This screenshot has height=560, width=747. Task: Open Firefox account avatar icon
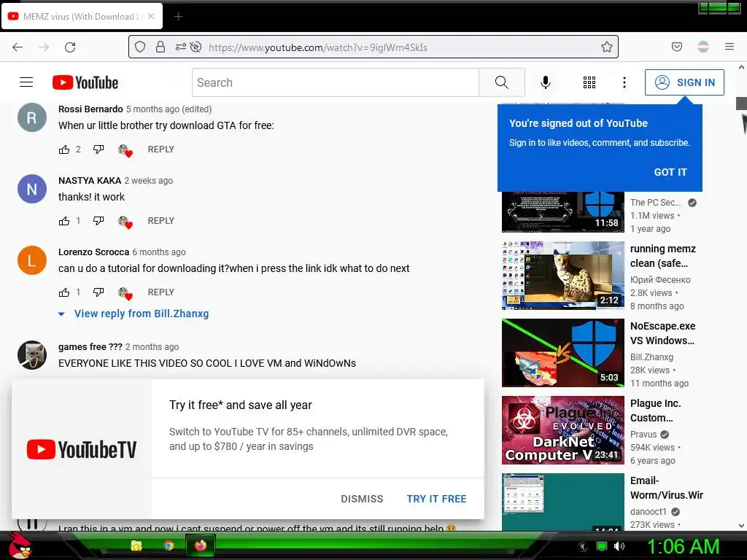tap(703, 47)
